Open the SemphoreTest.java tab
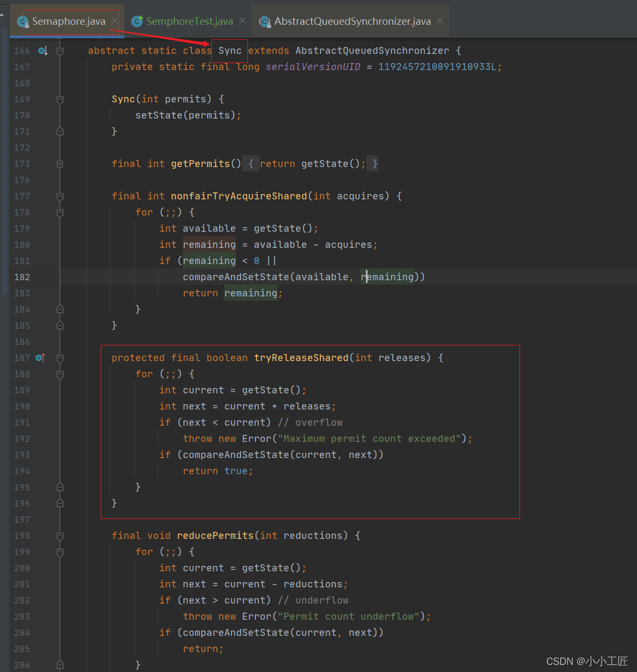The height and width of the screenshot is (672, 637). click(x=190, y=21)
